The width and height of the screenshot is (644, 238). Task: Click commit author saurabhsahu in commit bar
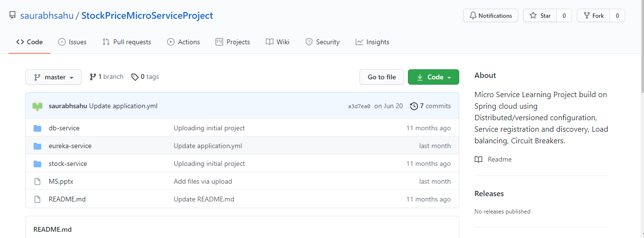pos(68,106)
